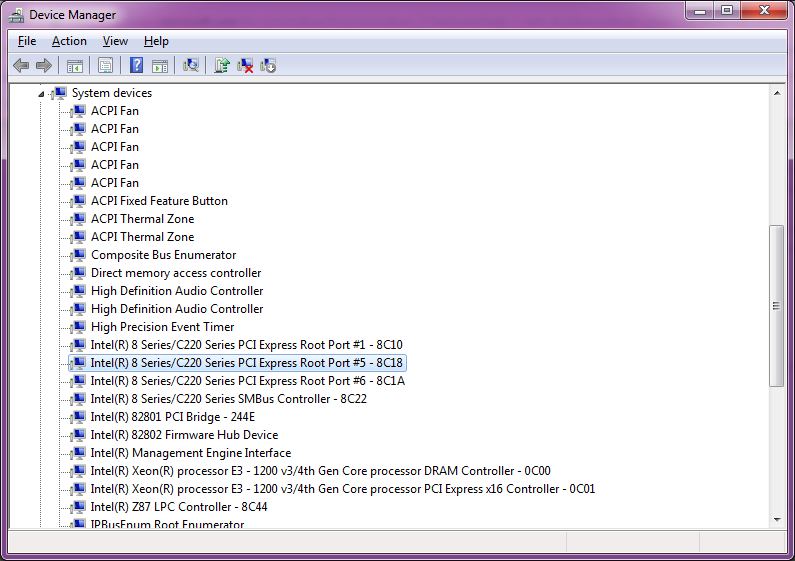The height and width of the screenshot is (561, 795).
Task: Open the Help menu
Action: (x=156, y=41)
